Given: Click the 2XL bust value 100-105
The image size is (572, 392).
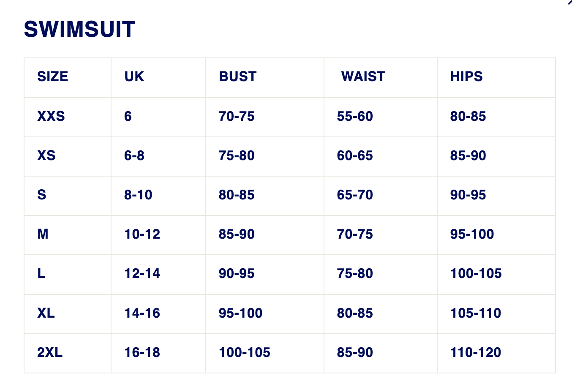Looking at the screenshot, I should tap(245, 352).
